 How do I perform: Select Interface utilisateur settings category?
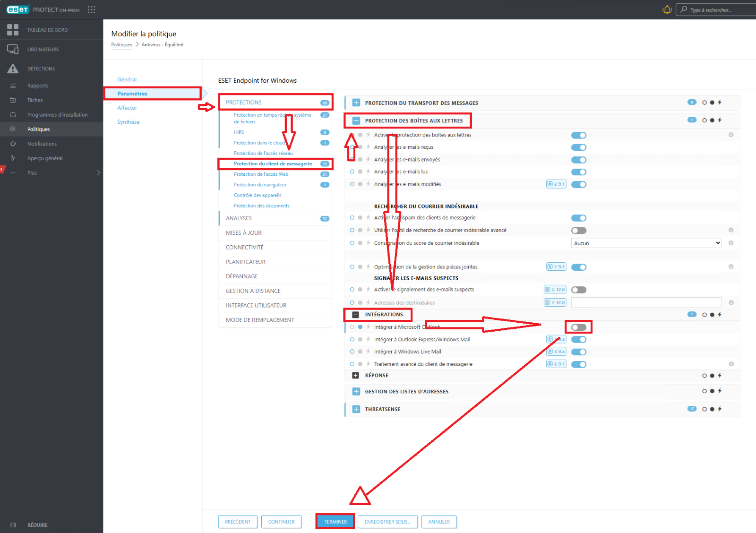pos(275,306)
